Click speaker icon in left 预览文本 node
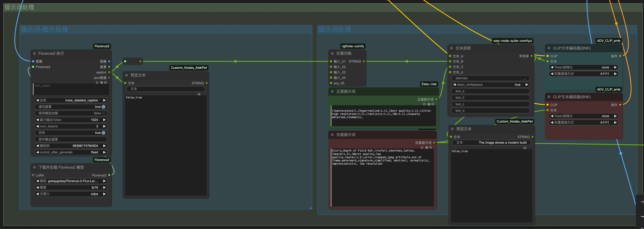Screen dimensions: 644x229 pos(199,94)
